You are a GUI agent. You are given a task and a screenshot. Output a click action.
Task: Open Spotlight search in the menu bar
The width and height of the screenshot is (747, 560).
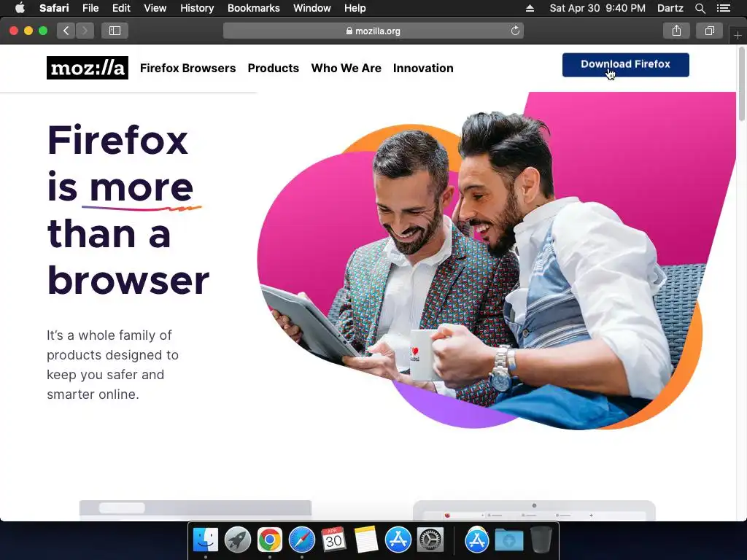pos(700,8)
